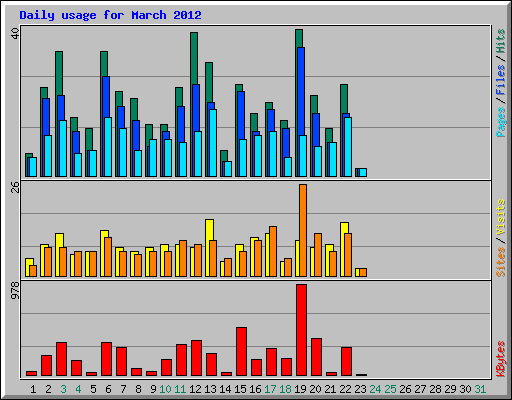Click the red KBytes bar for day 15
Screen dimensions: 512x400
(x=241, y=351)
